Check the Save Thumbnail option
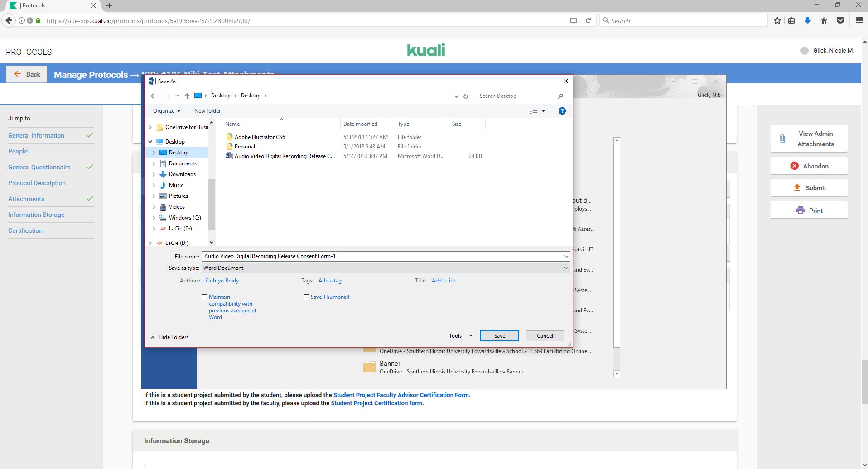 [x=307, y=297]
